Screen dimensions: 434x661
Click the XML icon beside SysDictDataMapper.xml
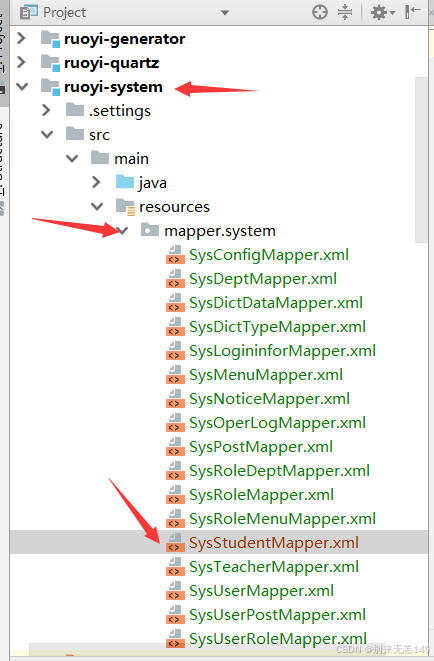coord(175,303)
